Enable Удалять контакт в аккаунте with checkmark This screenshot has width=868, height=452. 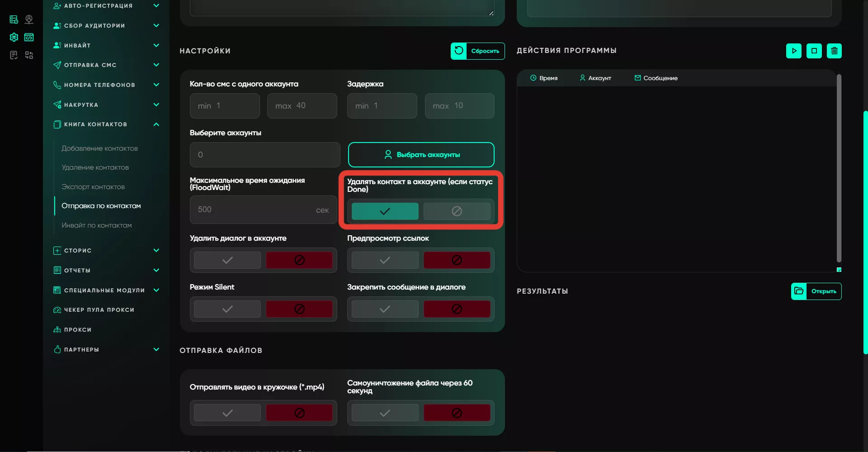(x=385, y=211)
